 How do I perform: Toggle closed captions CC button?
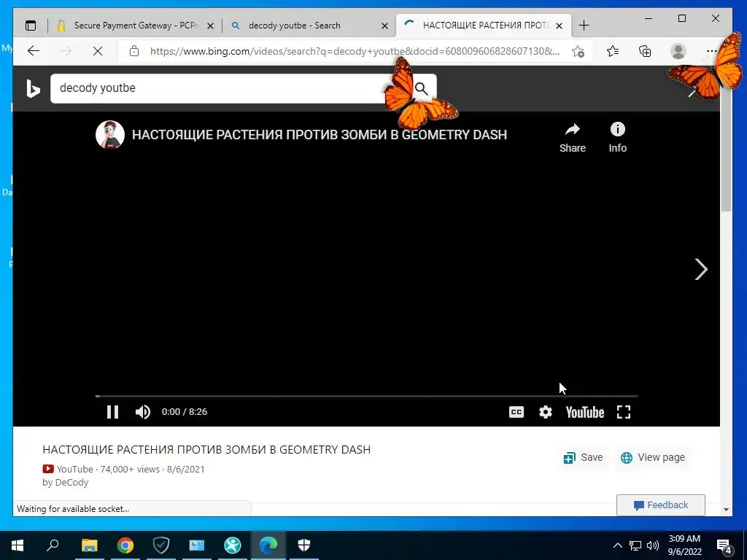coord(516,412)
